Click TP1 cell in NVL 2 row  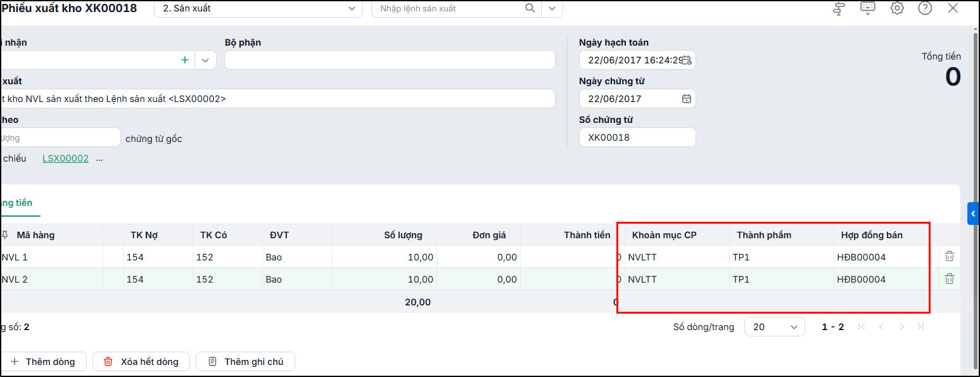pos(782,279)
